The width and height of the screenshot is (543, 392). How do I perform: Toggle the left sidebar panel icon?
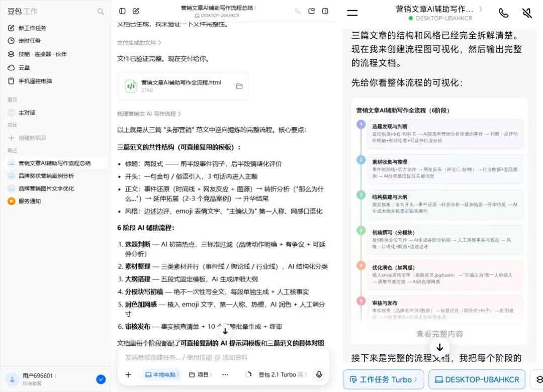coord(122,11)
